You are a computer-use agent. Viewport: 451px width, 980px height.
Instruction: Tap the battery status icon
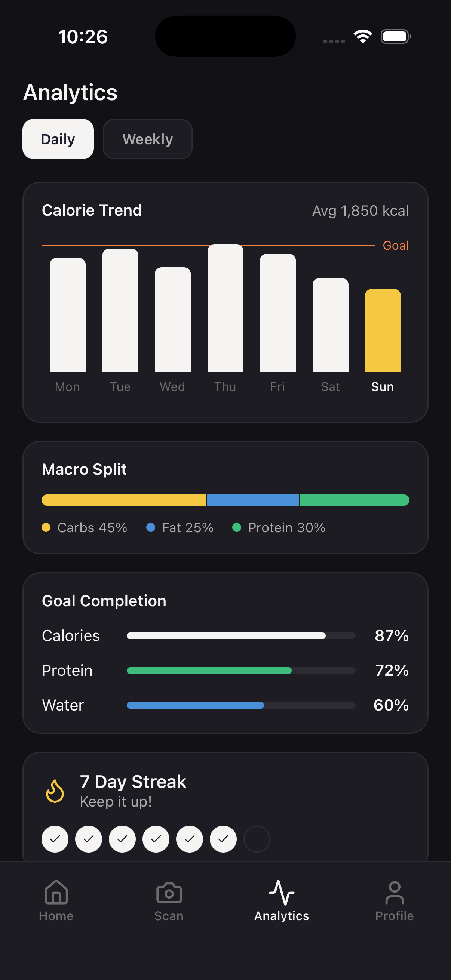tap(395, 37)
